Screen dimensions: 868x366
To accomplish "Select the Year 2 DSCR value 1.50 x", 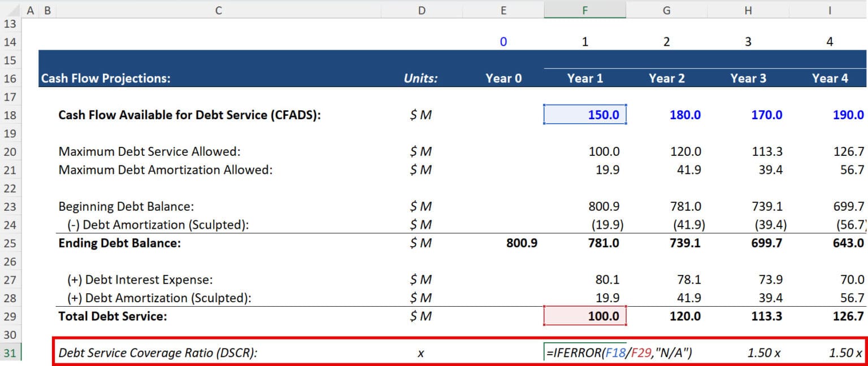I will 667,352.
